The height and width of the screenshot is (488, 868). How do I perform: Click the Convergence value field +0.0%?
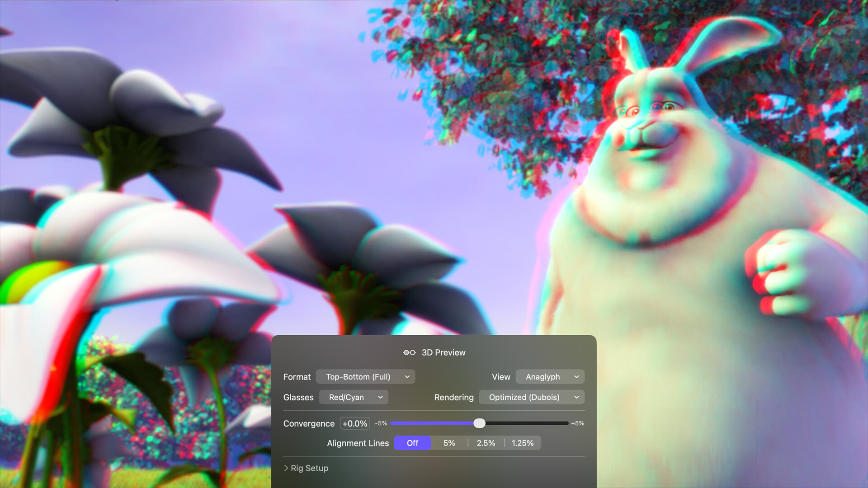pos(355,423)
